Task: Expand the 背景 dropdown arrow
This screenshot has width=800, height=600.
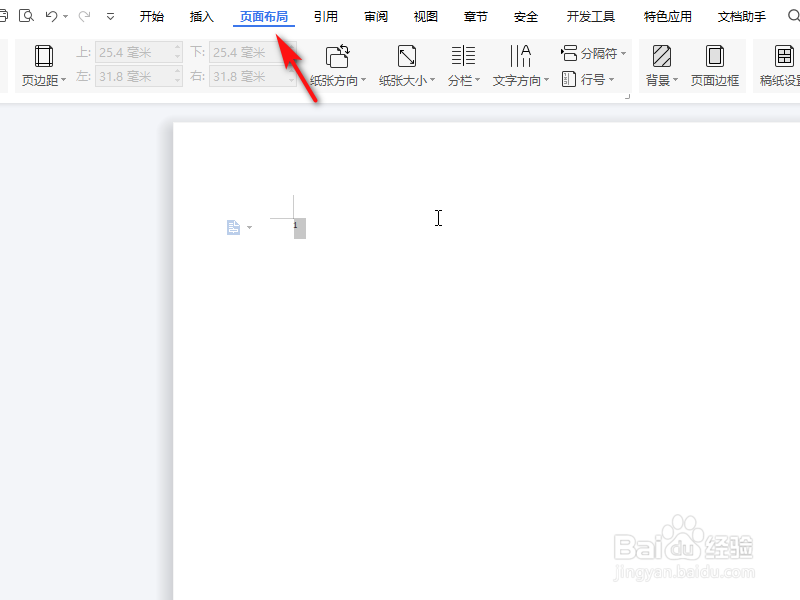Action: pos(676,80)
